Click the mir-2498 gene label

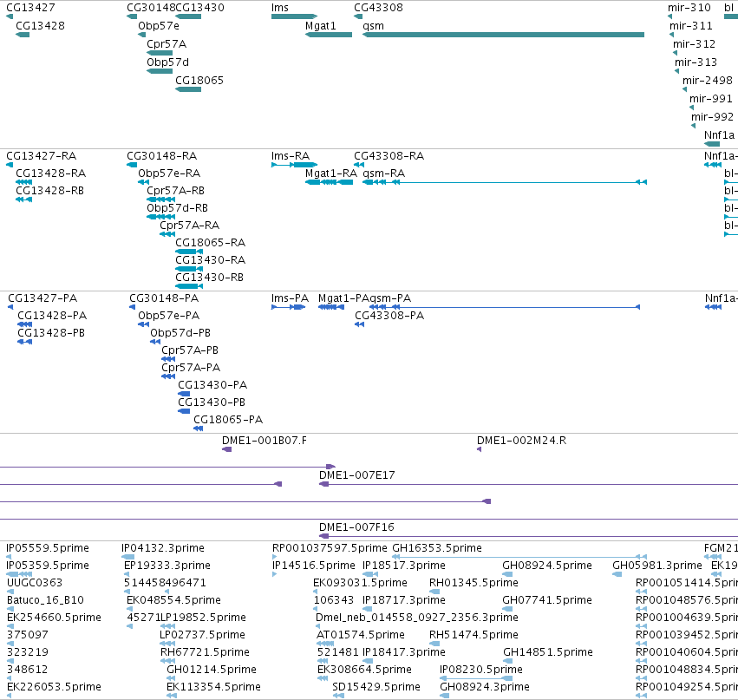(708, 81)
